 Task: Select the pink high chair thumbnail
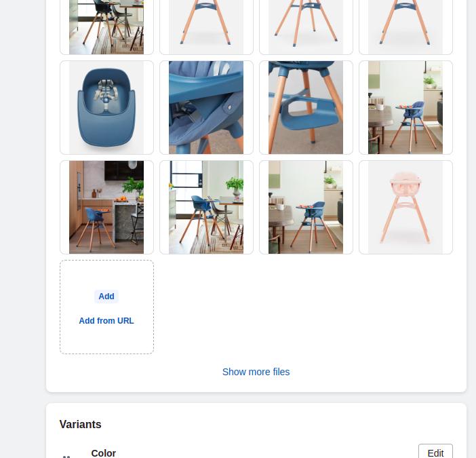[x=405, y=207]
